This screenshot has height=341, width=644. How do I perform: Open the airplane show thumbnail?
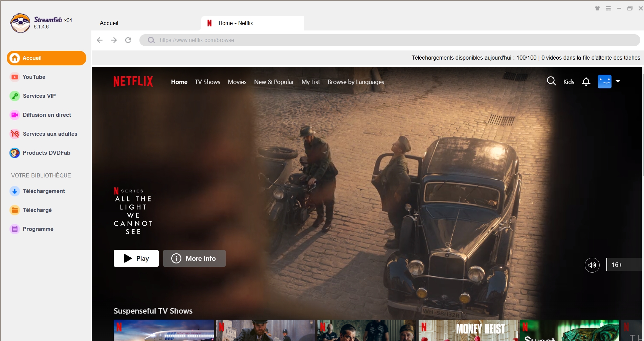pyautogui.click(x=164, y=331)
